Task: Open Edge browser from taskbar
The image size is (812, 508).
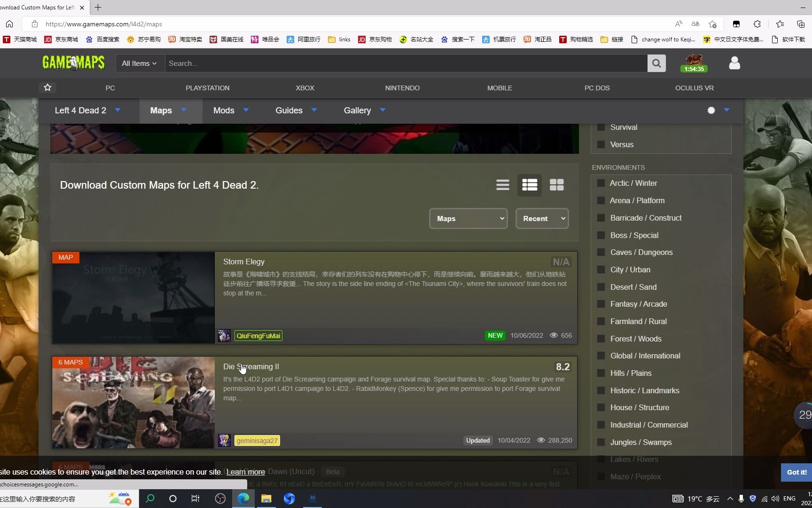Action: click(x=243, y=499)
